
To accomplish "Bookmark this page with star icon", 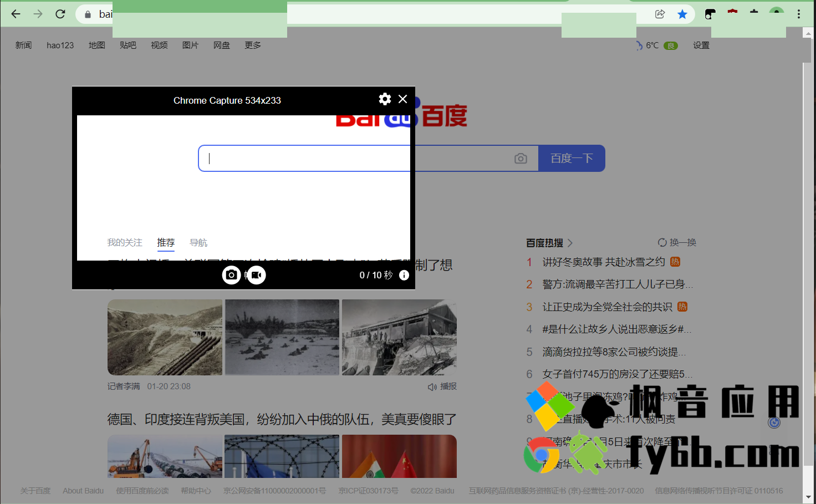I will tap(682, 14).
